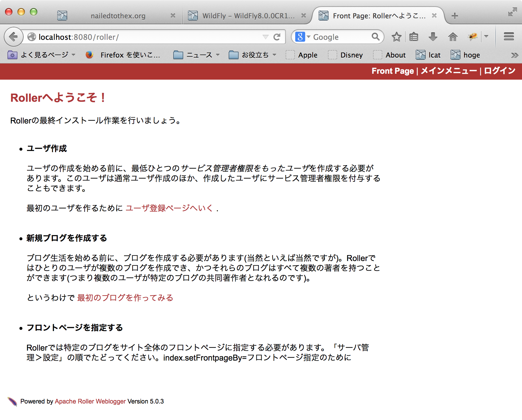Open the downloads arrow icon
522x420 pixels.
[433, 37]
